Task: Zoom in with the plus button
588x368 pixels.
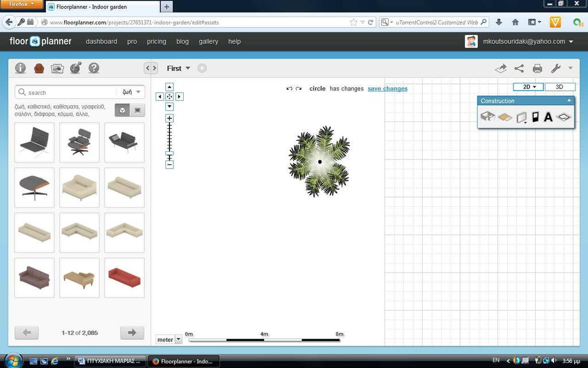Action: click(169, 118)
